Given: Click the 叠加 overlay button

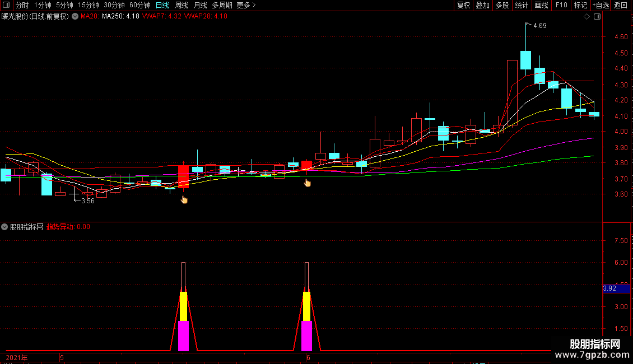Looking at the screenshot, I should pos(482,5).
